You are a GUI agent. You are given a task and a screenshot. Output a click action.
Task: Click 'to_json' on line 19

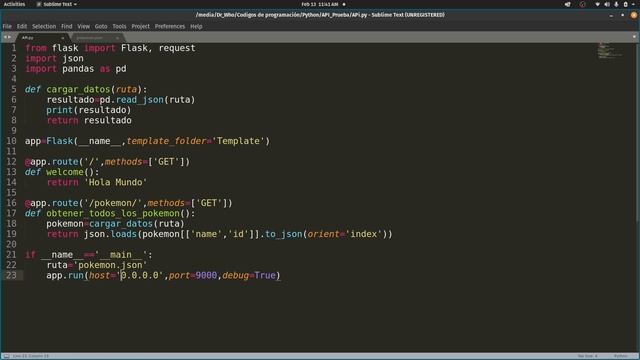click(283, 234)
